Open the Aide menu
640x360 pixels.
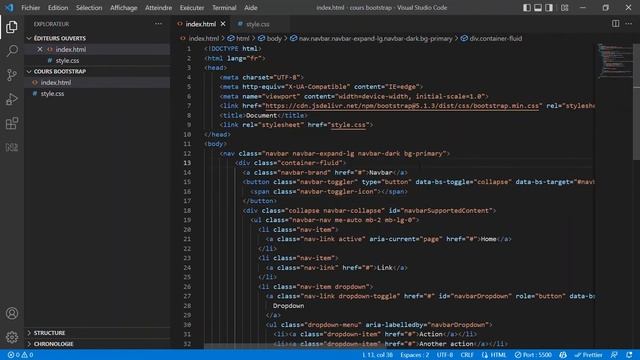tap(251, 7)
